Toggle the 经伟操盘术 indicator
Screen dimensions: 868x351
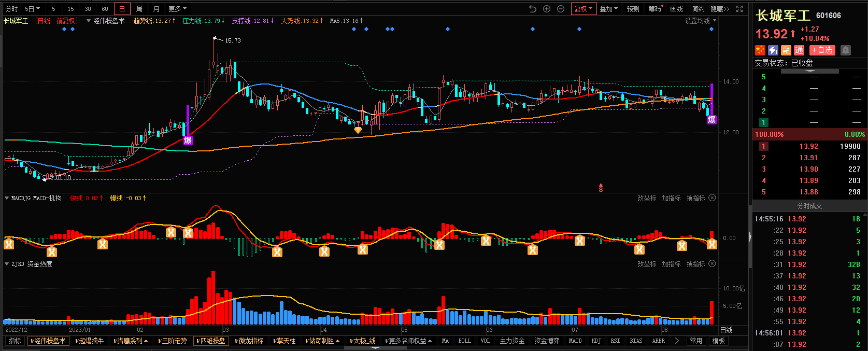click(x=48, y=341)
